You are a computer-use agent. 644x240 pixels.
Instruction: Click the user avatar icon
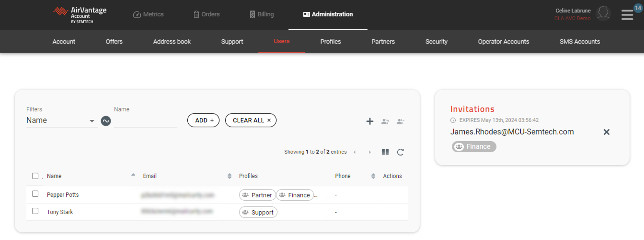pos(603,13)
